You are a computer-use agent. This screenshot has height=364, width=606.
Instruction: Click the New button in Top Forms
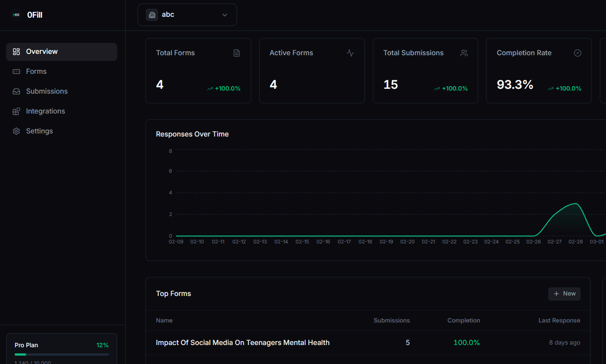[x=564, y=294]
